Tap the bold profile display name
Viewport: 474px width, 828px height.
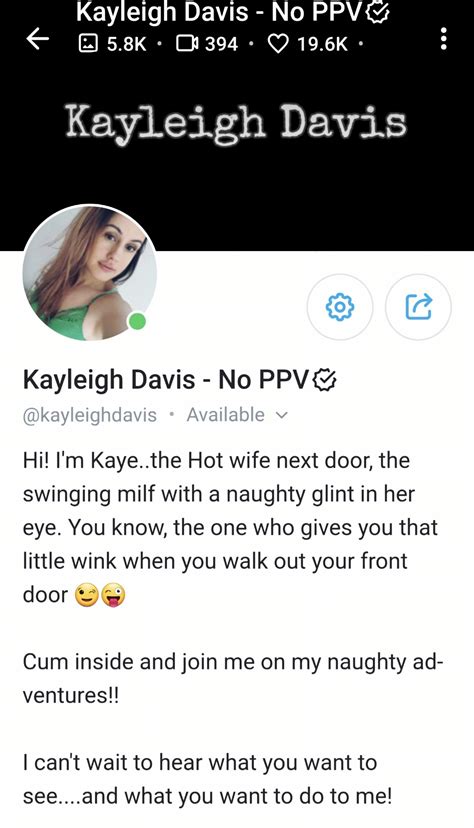click(x=166, y=379)
